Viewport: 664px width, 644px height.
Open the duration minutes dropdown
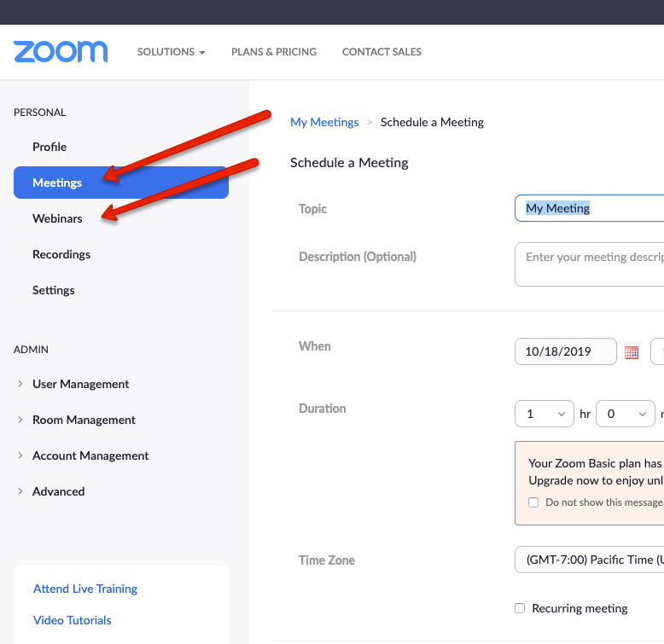click(626, 414)
